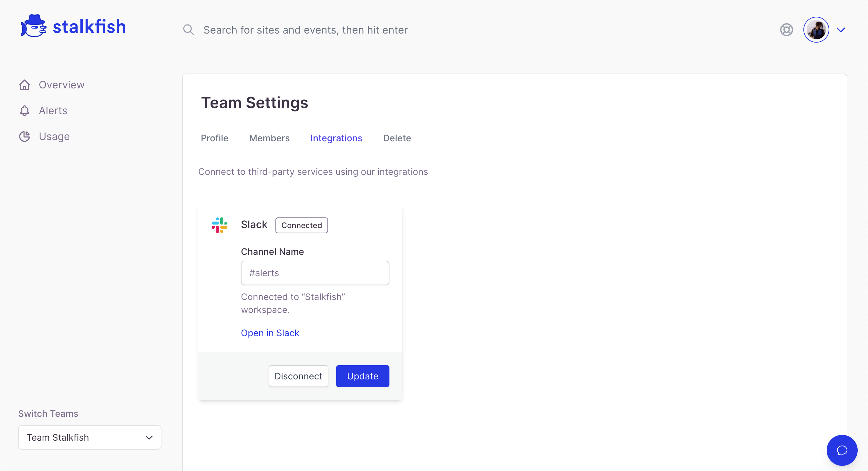Switch to the Profile tab

click(x=214, y=138)
